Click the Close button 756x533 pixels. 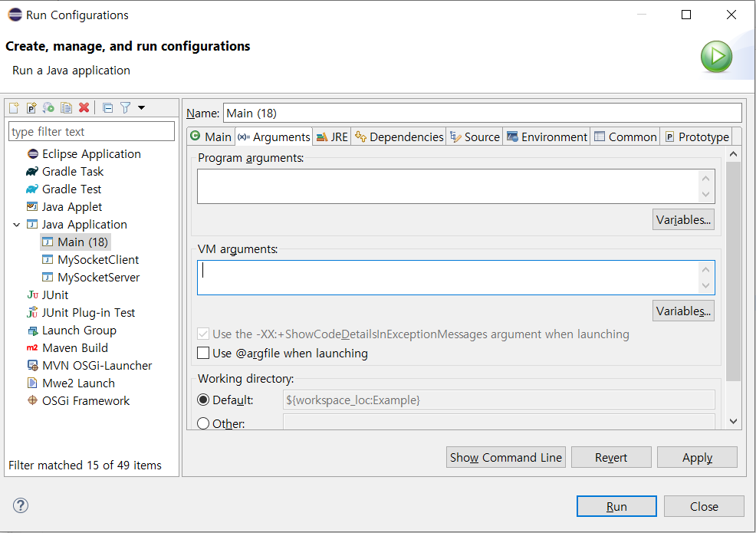(x=704, y=506)
